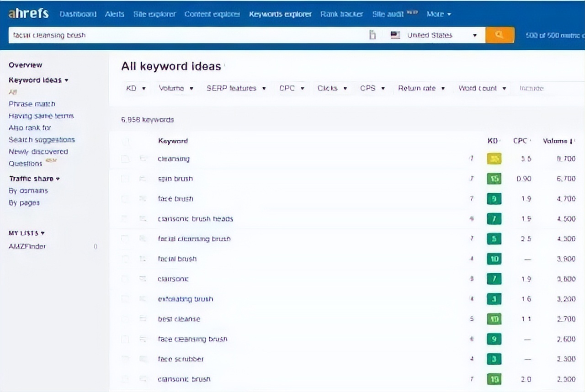Click the ahrefs logo
The height and width of the screenshot is (392, 585).
coord(28,13)
